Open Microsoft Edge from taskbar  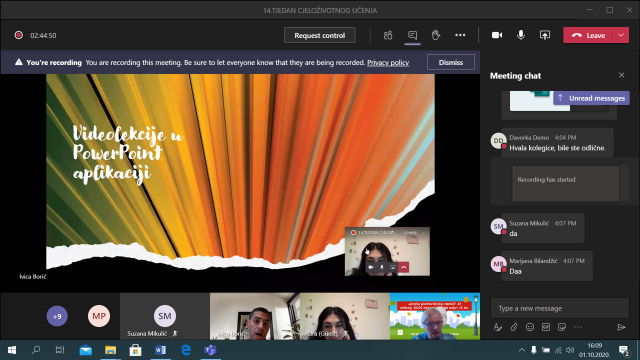coord(186,350)
